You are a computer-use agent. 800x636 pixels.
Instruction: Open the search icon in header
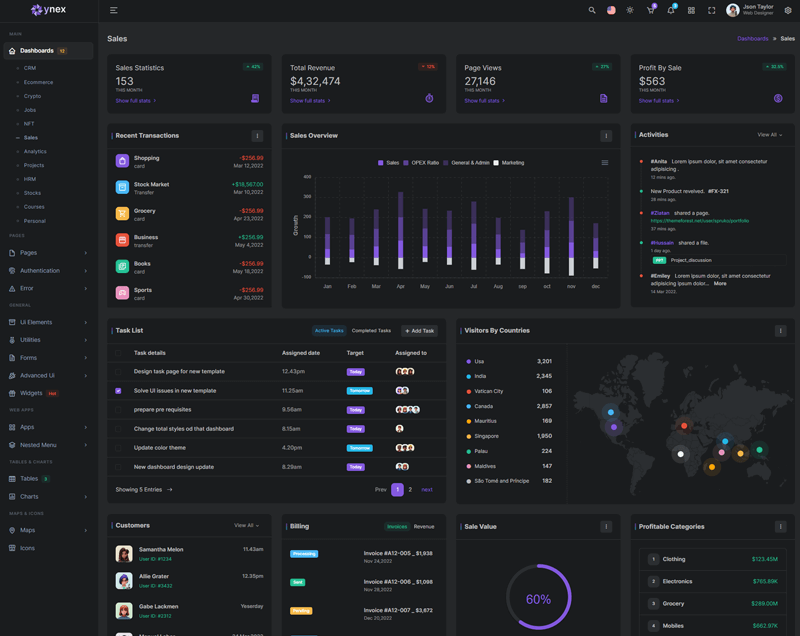click(592, 10)
